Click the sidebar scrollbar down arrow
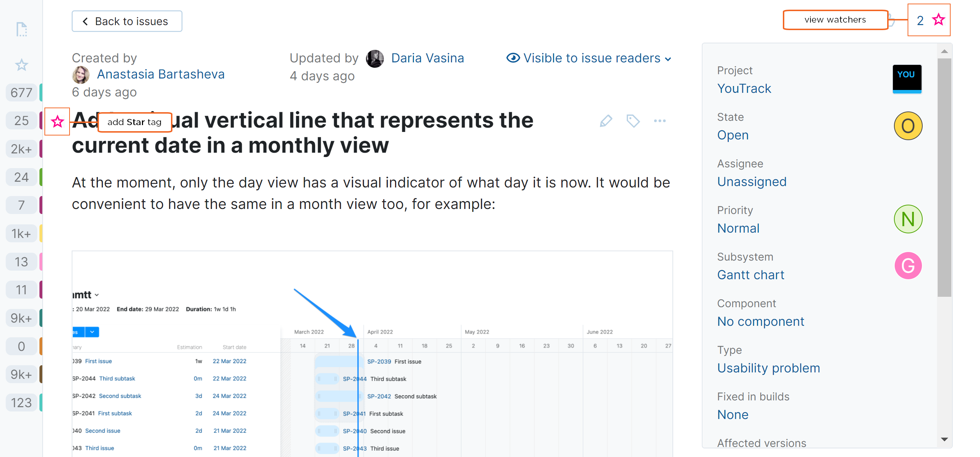 (944, 439)
